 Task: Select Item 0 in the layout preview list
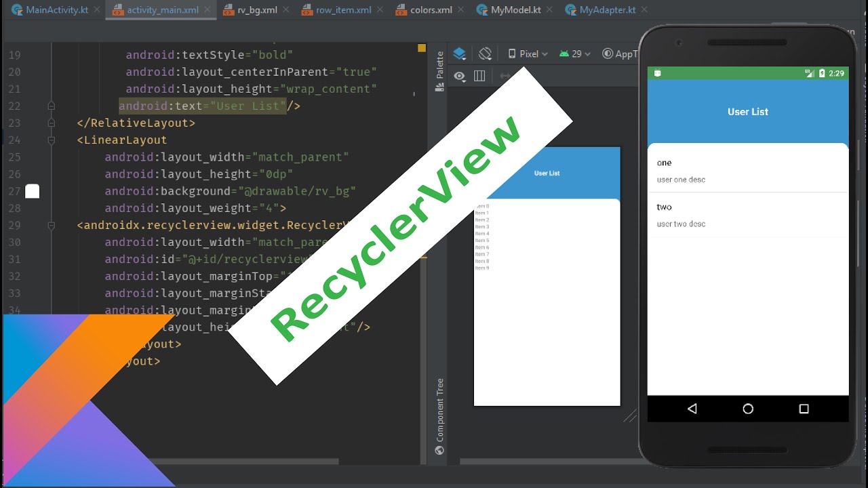482,206
